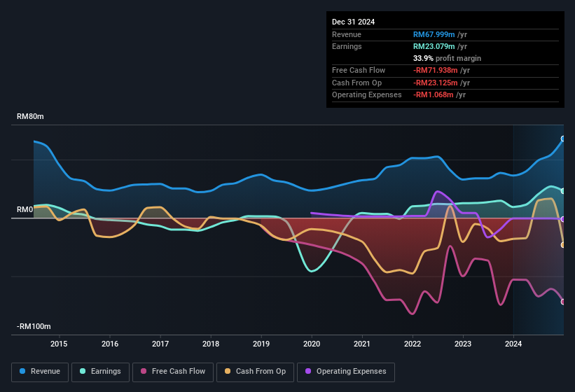Click the Dec 31 2024 tooltip heading
575x392 pixels.
pyautogui.click(x=354, y=22)
